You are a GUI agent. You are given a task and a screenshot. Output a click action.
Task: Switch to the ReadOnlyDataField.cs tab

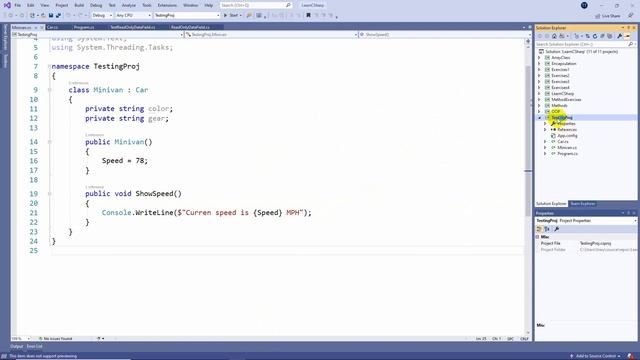[190, 27]
